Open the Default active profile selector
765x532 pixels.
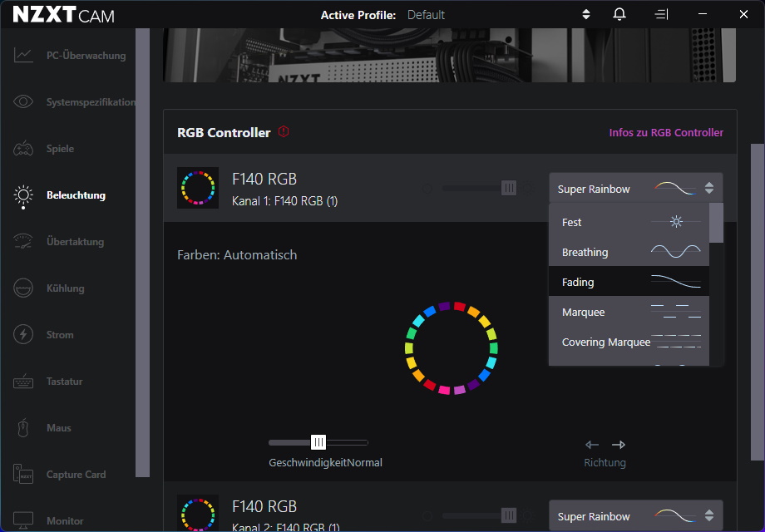[426, 15]
